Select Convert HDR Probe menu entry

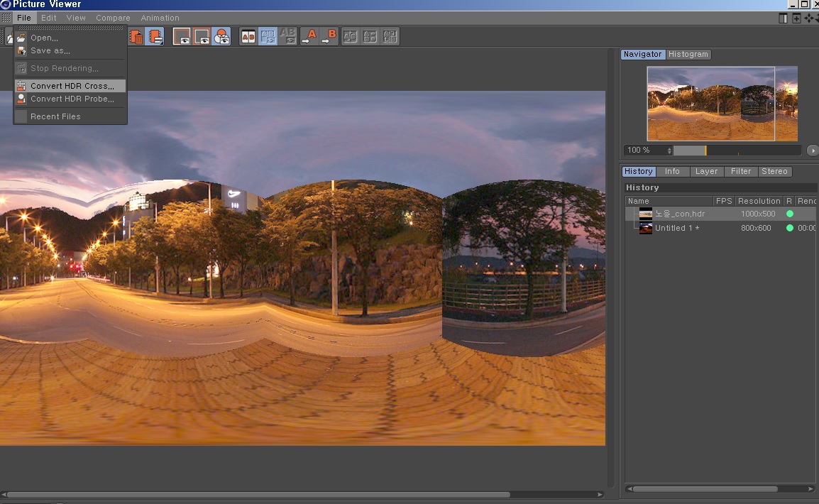coord(72,99)
